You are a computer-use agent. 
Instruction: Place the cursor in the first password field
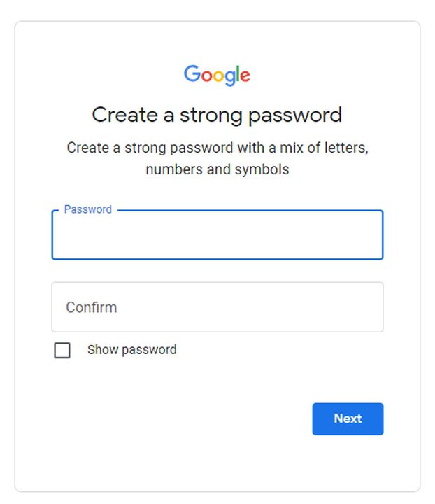[x=217, y=236]
